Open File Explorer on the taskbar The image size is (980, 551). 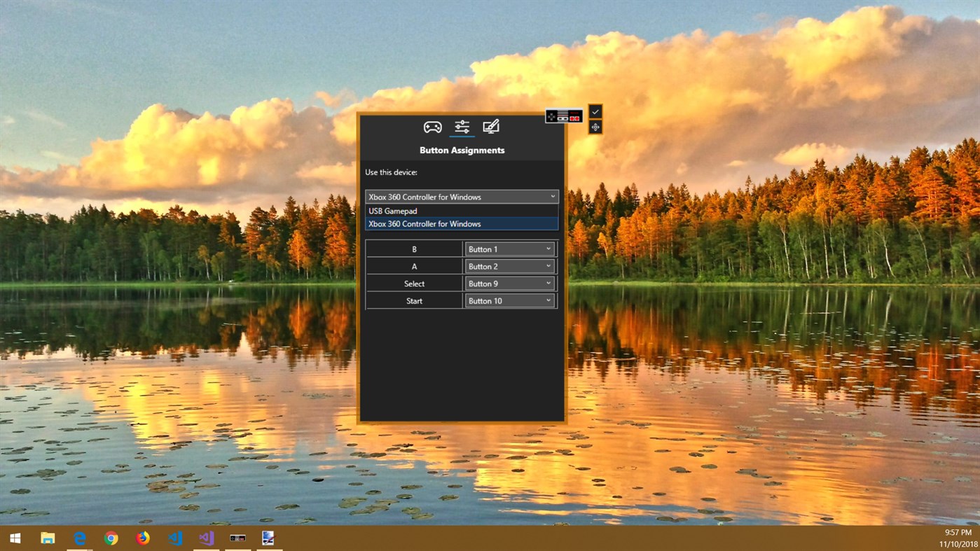click(x=47, y=538)
